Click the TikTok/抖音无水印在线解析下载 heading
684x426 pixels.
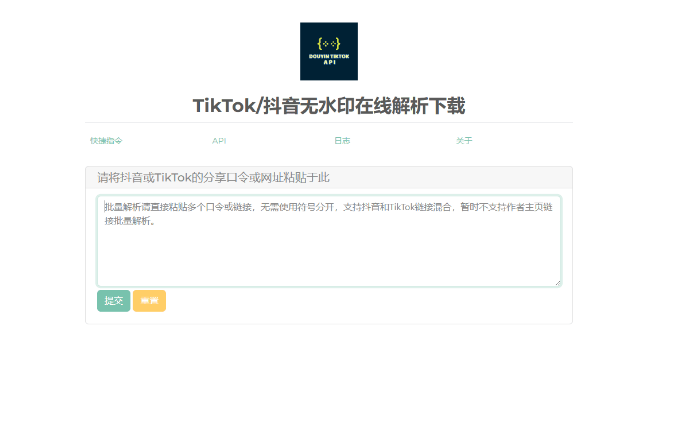[x=328, y=106]
